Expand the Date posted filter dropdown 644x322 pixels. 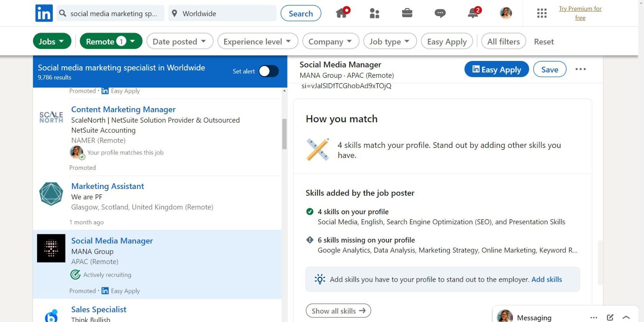pos(179,41)
